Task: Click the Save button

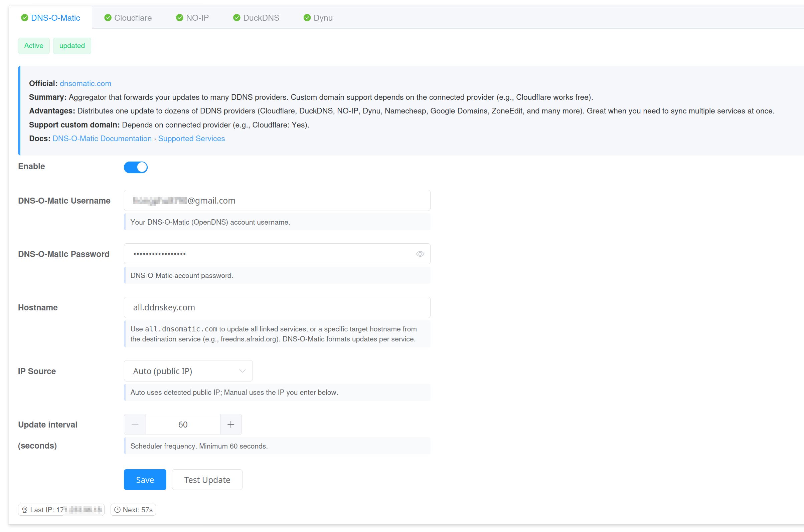Action: [x=145, y=479]
